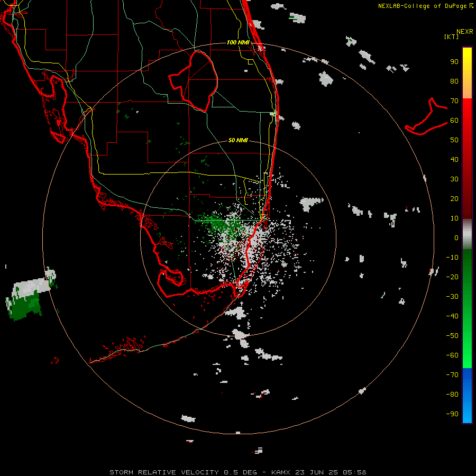Pick the bright green segment near -60 on the color bar
Image resolution: width=476 pixels, height=476 pixels.
pyautogui.click(x=467, y=354)
